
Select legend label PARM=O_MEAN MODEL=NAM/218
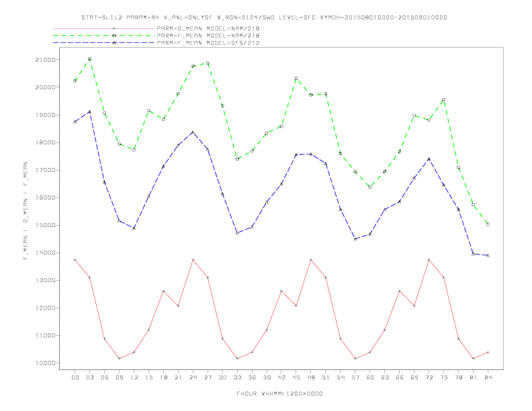point(208,28)
